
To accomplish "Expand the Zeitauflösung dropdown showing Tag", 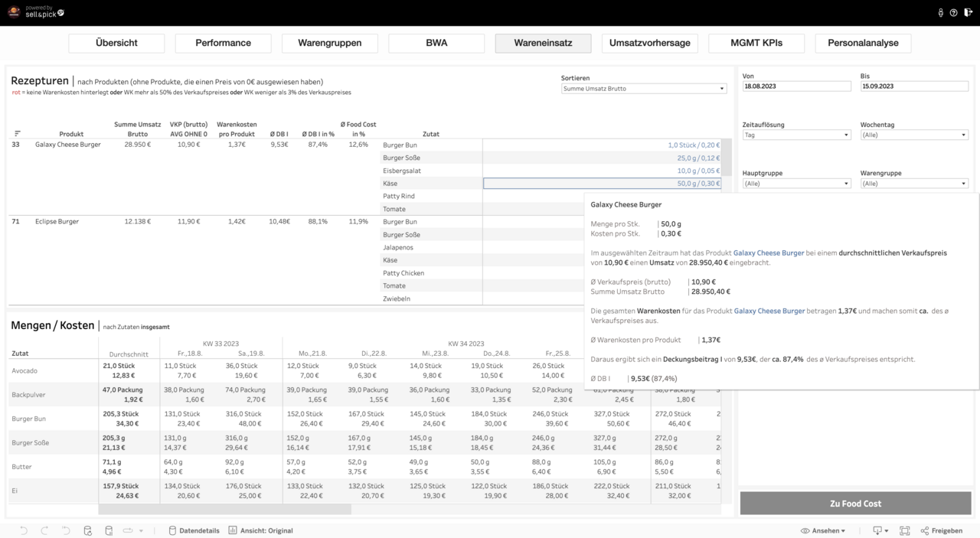I will tap(796, 135).
